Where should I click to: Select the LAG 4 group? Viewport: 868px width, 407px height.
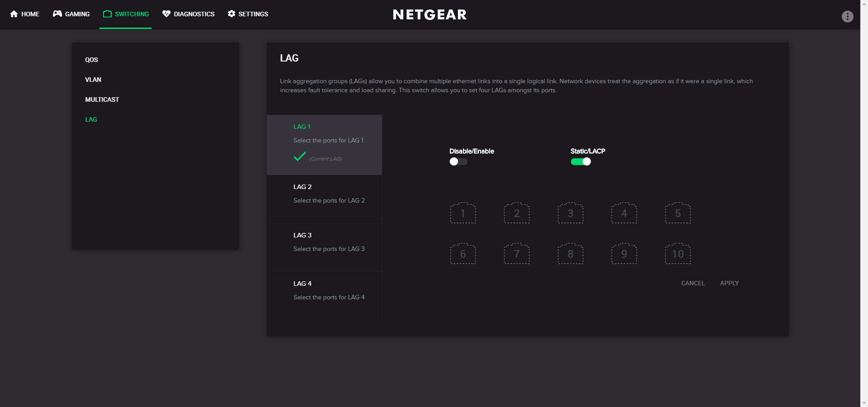click(325, 296)
